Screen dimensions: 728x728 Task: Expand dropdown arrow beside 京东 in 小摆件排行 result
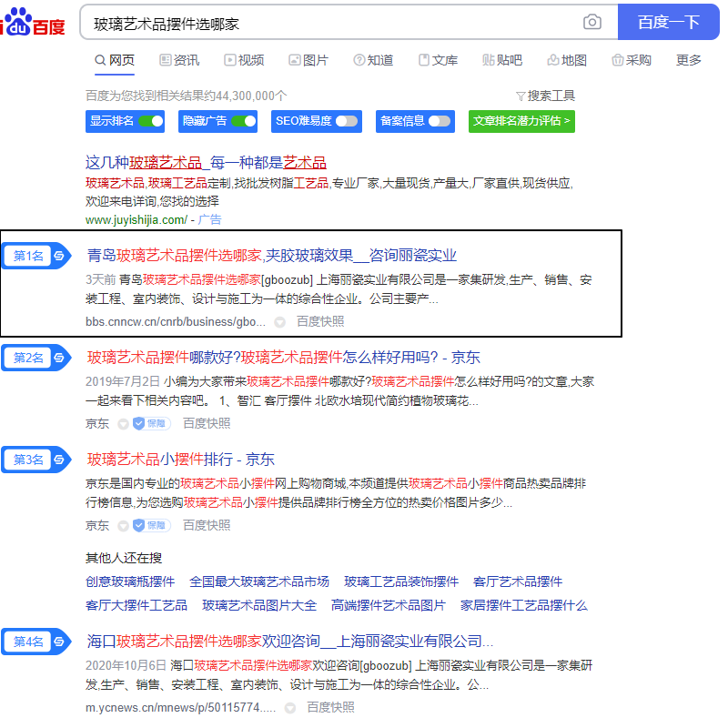(x=123, y=526)
